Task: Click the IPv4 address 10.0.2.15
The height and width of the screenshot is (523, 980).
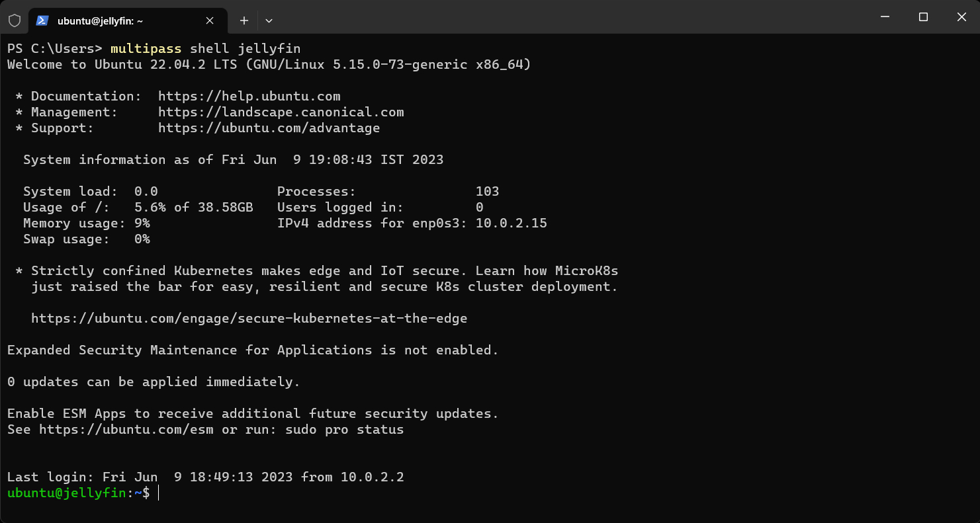Action: 511,223
